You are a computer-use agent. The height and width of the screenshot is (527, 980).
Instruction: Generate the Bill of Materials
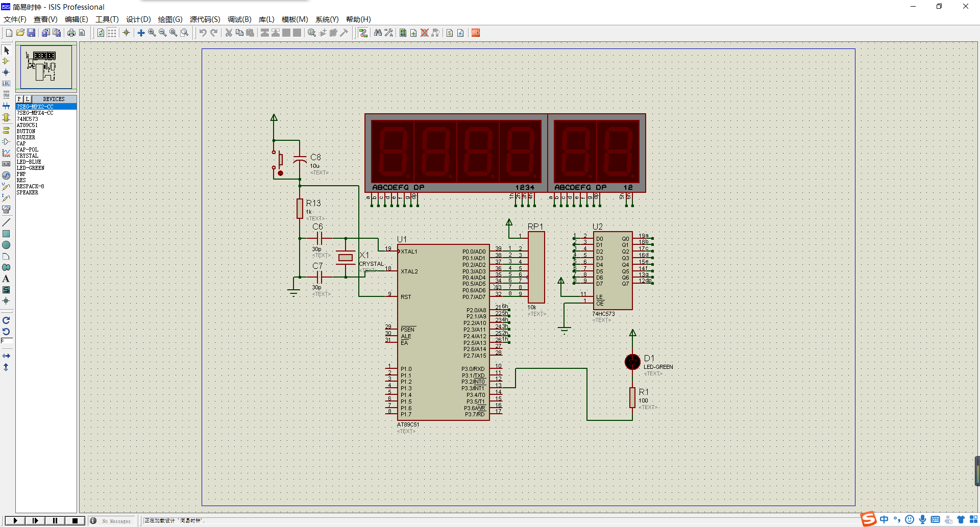(450, 33)
